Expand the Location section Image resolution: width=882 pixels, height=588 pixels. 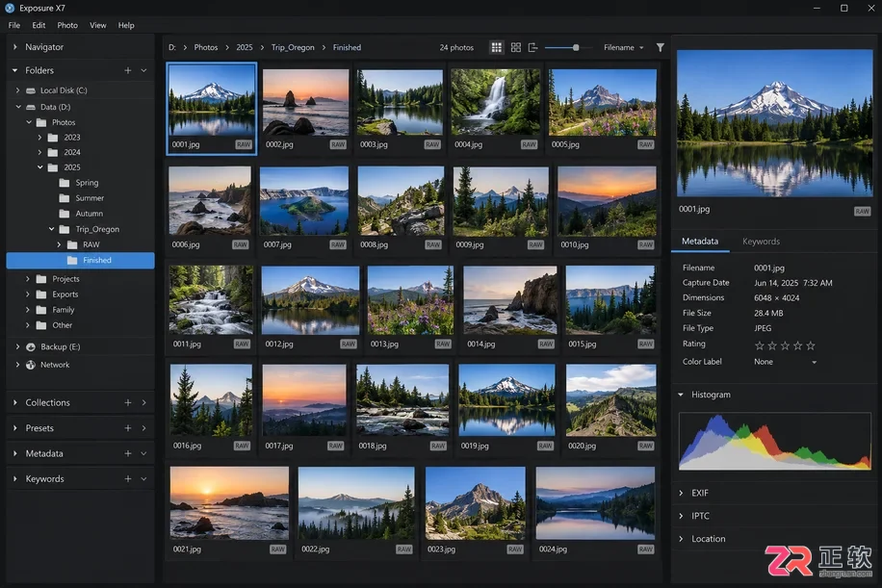pyautogui.click(x=681, y=539)
